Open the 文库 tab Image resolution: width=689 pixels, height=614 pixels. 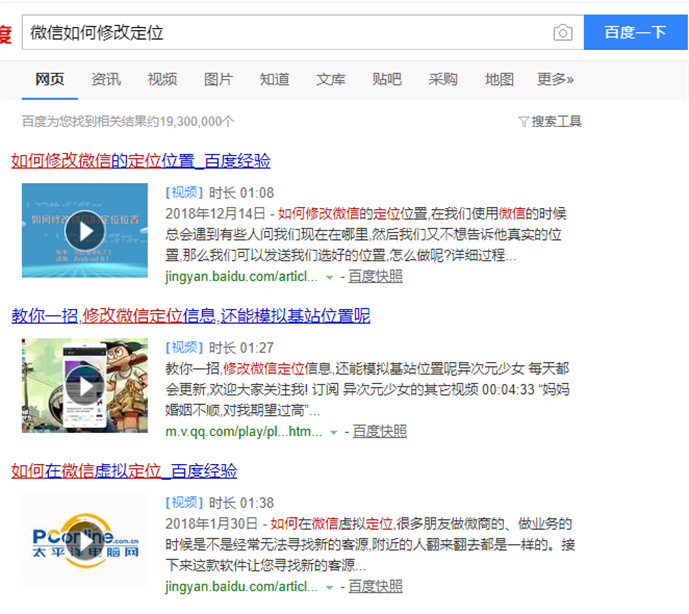(x=331, y=79)
